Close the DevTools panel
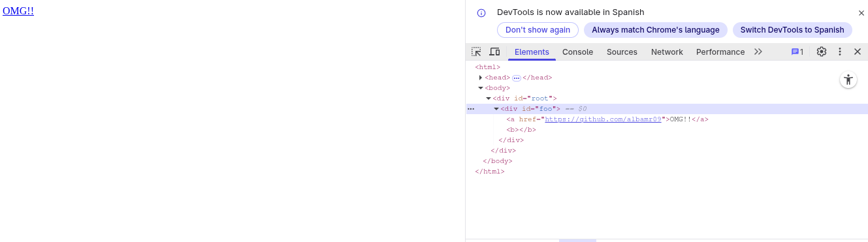The image size is (868, 242). coord(858,52)
